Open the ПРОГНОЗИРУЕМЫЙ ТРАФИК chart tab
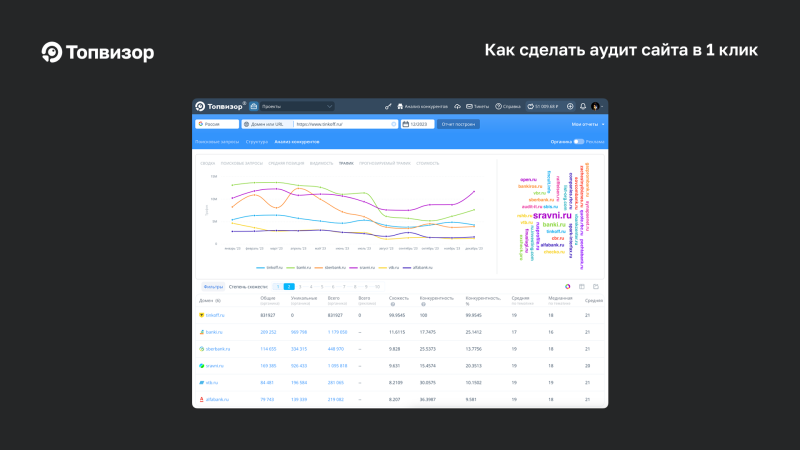The height and width of the screenshot is (450, 800). point(385,163)
